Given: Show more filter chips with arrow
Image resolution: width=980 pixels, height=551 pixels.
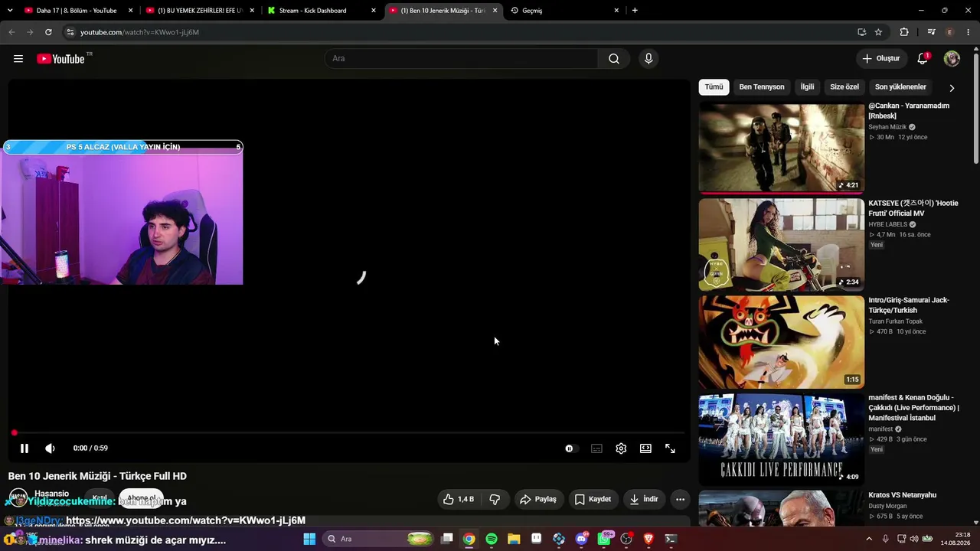Looking at the screenshot, I should coord(952,88).
